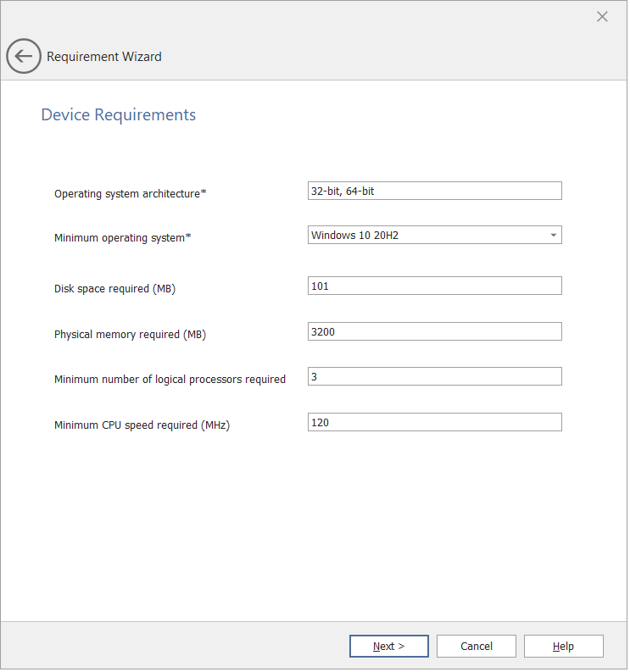Click the Minimum operating system label
630x672 pixels.
122,238
